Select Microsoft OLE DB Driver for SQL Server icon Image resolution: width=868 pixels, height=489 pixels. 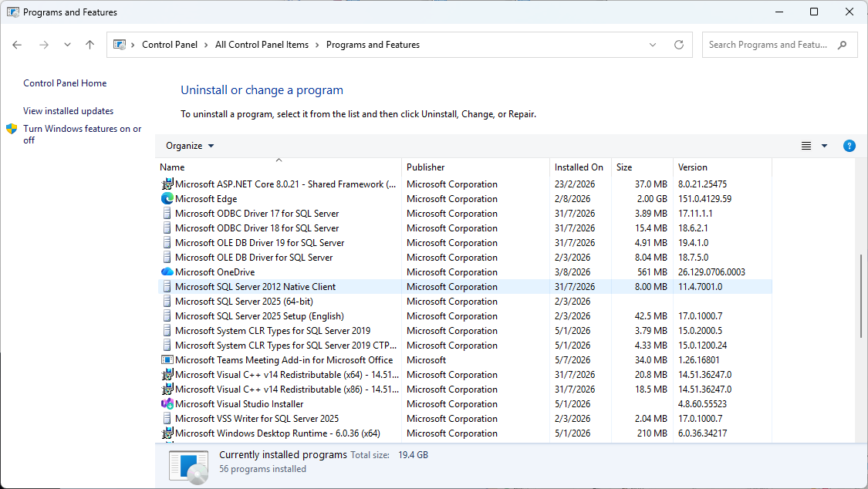click(x=167, y=257)
